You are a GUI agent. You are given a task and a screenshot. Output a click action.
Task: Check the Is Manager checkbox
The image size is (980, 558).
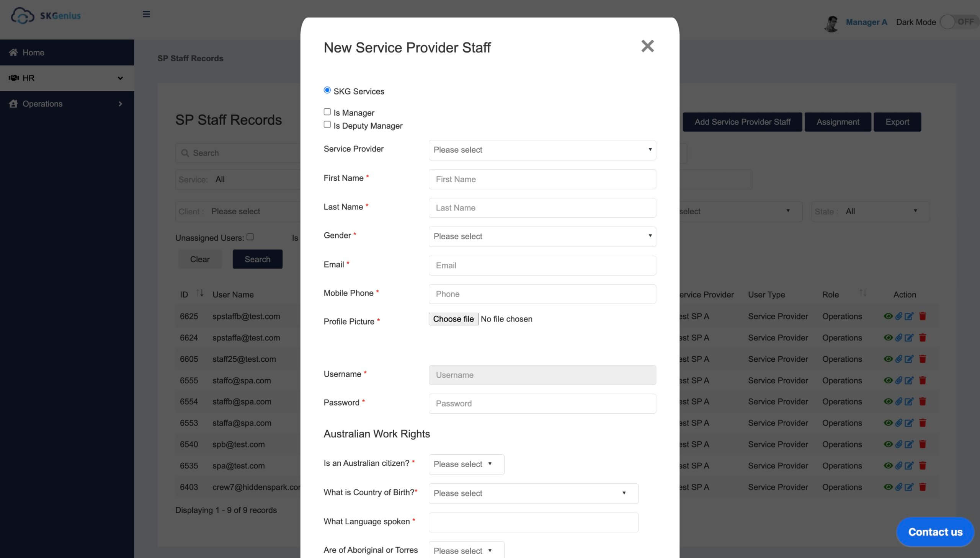coord(327,112)
